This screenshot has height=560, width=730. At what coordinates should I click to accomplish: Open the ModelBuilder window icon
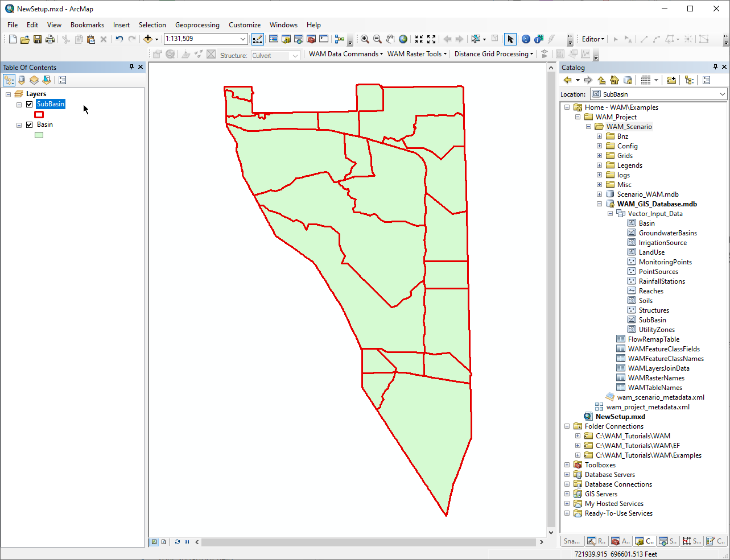(340, 39)
